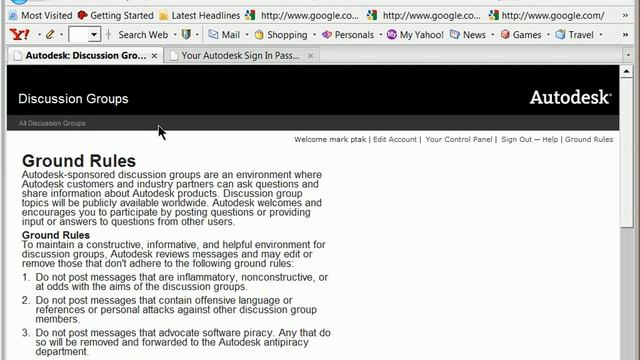
Task: Open second http://www.google.co... bookmark
Action: 424,16
